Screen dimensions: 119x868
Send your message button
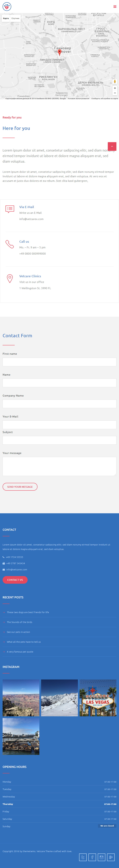20,486
